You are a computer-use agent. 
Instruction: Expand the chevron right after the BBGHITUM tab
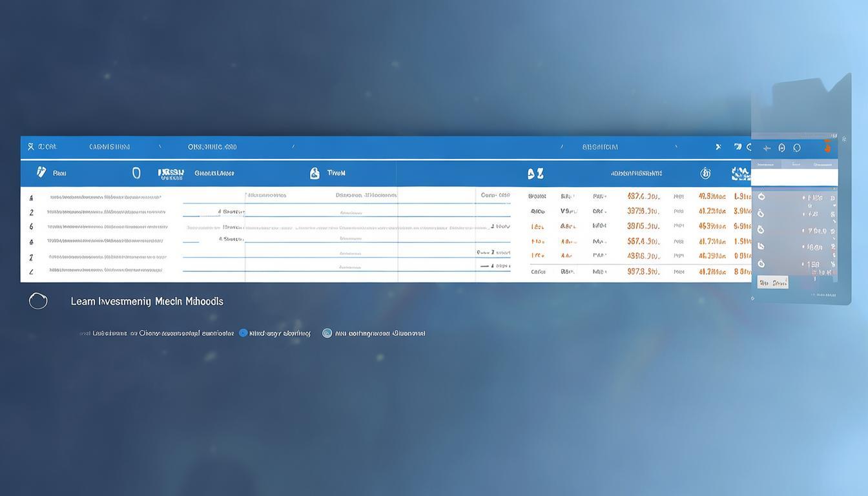(676, 147)
